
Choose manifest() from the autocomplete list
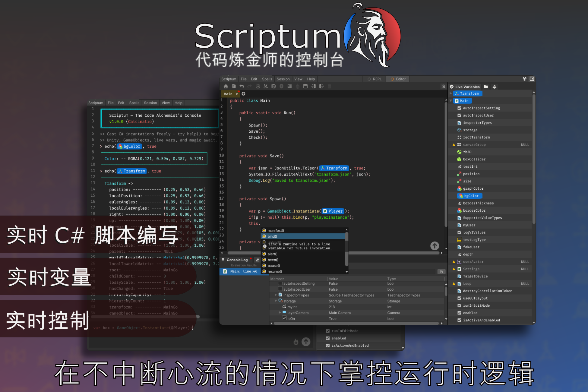pos(303,230)
